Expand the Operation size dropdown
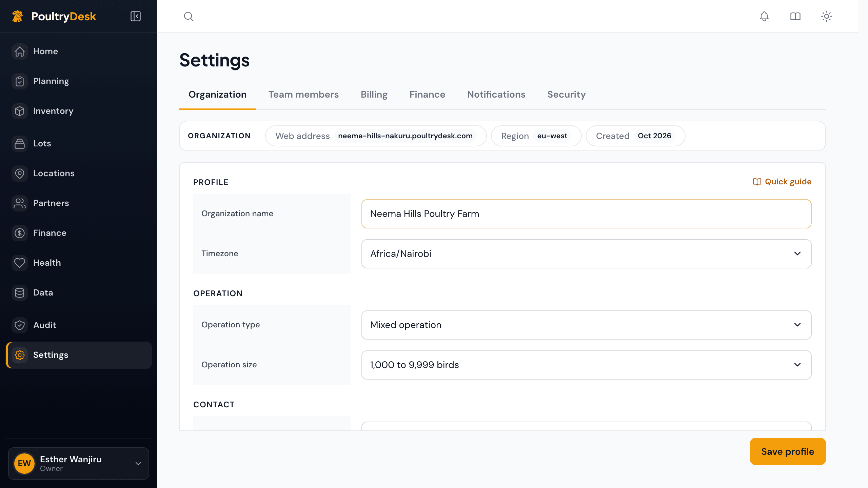The height and width of the screenshot is (488, 868). [x=586, y=365]
